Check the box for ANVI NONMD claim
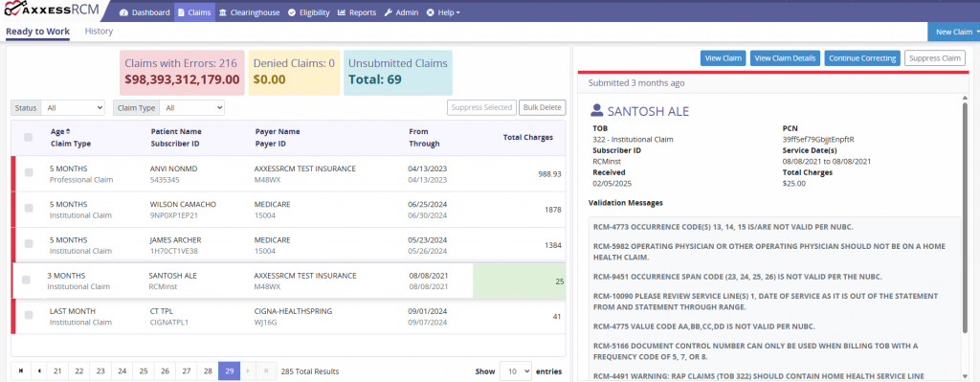This screenshot has height=382, width=980. (x=28, y=173)
